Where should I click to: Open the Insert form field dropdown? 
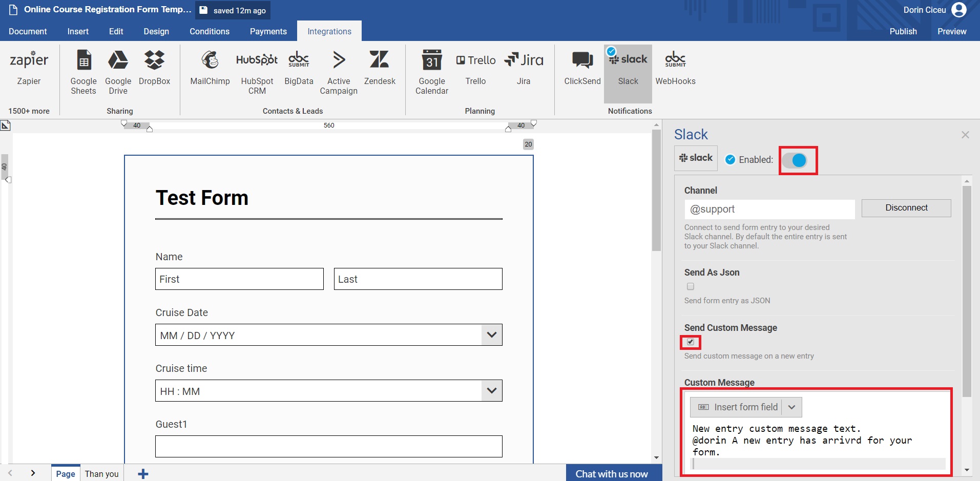(791, 407)
